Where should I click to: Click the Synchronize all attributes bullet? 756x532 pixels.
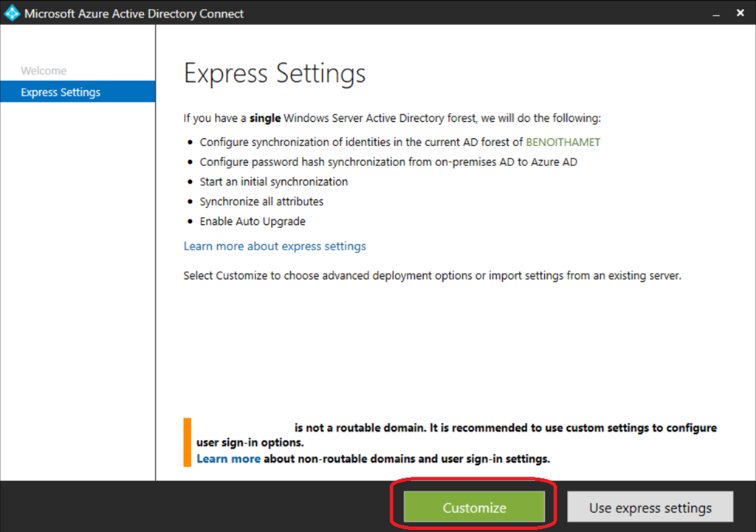point(261,201)
